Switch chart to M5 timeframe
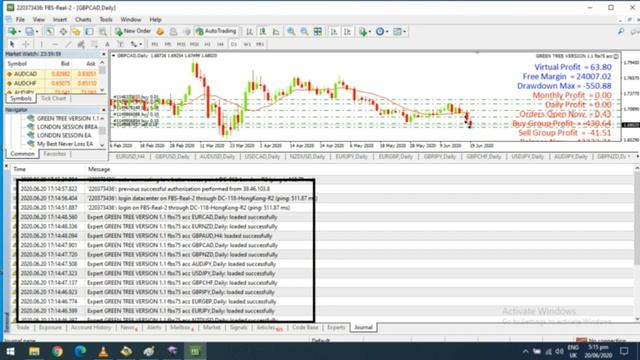Viewport: 640px width, 360px height. pos(168,44)
